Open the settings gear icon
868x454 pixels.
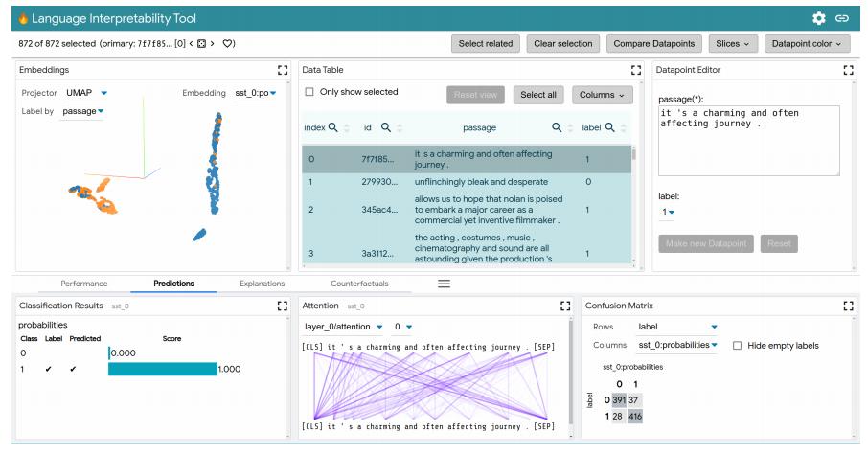[819, 18]
